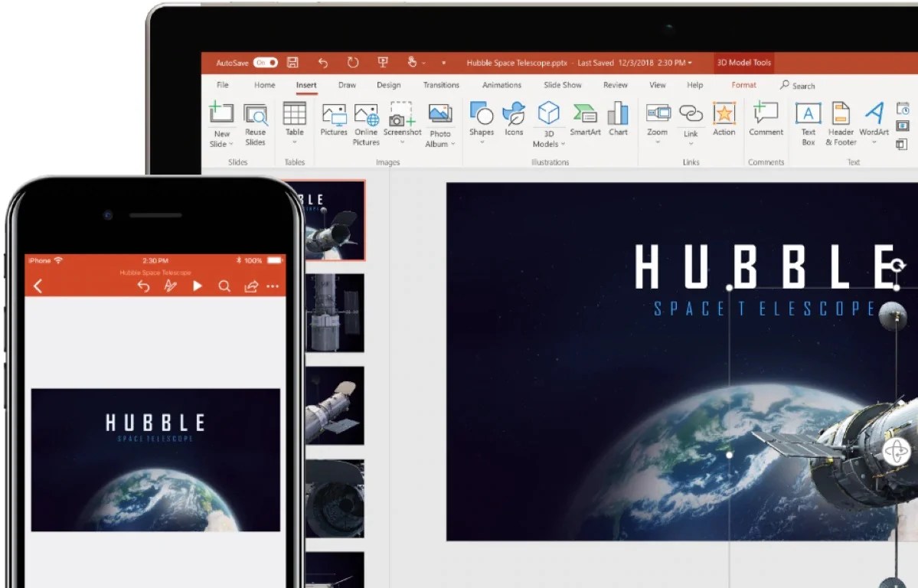Open the File menu
This screenshot has width=918, height=588.
pyautogui.click(x=223, y=85)
